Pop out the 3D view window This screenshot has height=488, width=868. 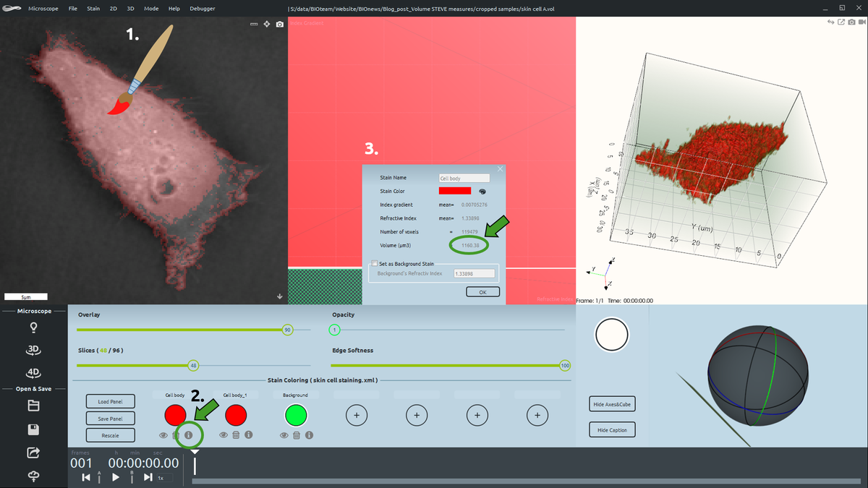point(841,22)
